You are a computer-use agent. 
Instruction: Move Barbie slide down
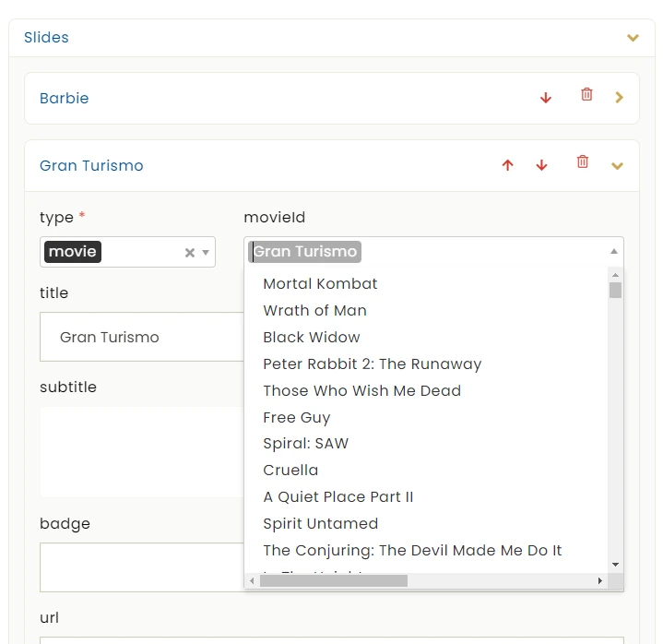tap(546, 98)
